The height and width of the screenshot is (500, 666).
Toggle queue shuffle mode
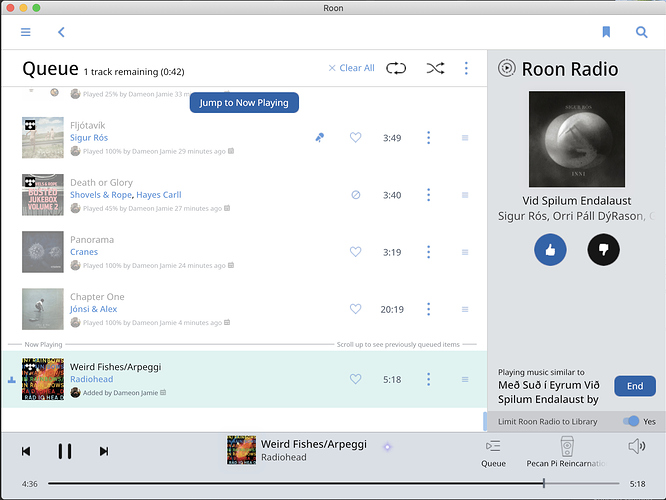(435, 68)
